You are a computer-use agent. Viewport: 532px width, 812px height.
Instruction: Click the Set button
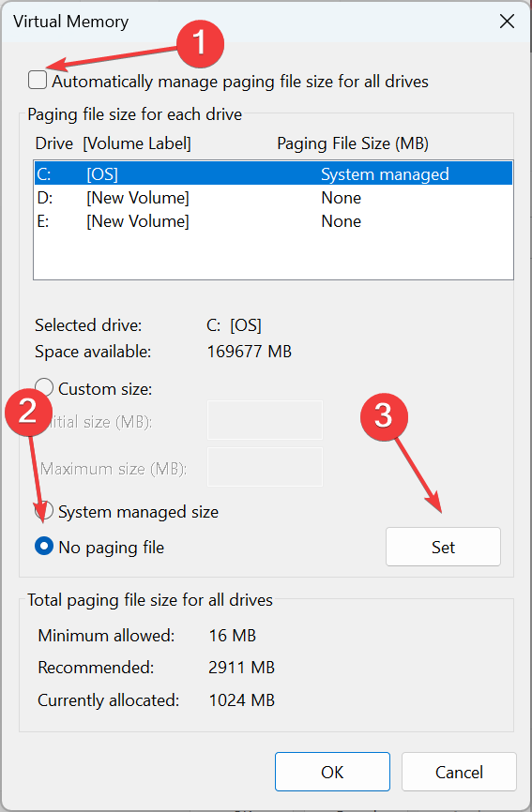pyautogui.click(x=443, y=547)
